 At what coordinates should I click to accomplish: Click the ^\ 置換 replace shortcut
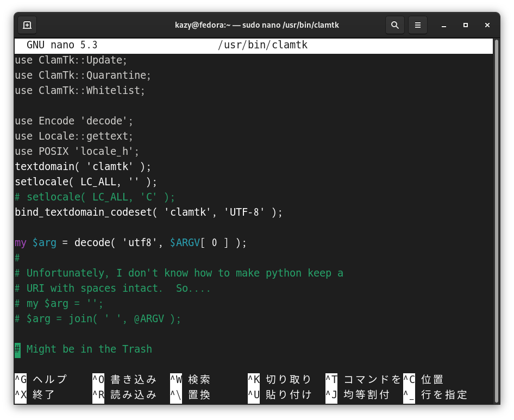pyautogui.click(x=190, y=394)
